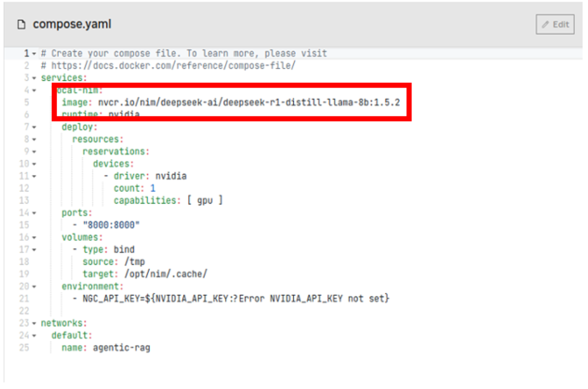The image size is (588, 389).
Task: Click the compose.yaml file title
Action: click(x=72, y=25)
